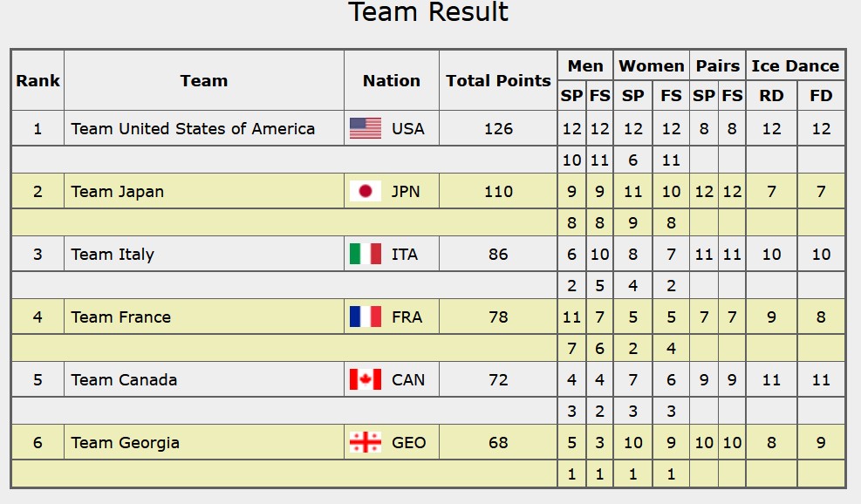Image resolution: width=861 pixels, height=504 pixels.
Task: Click the Canada flag icon
Action: [366, 379]
